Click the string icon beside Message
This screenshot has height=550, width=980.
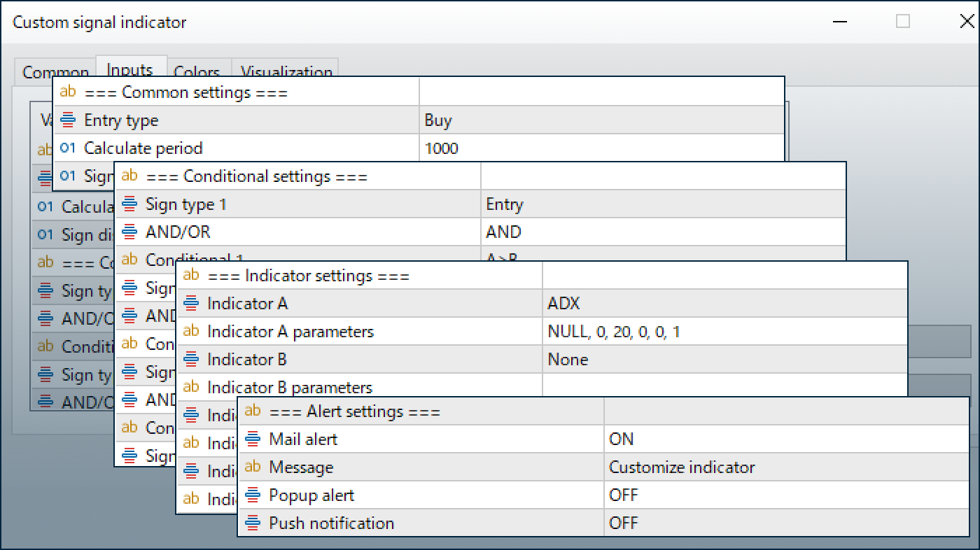click(x=253, y=467)
